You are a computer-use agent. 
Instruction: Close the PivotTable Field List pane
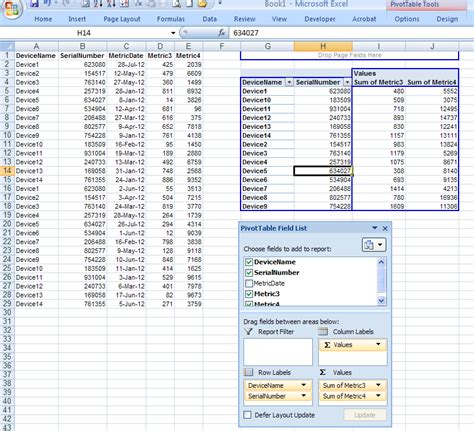(x=385, y=228)
